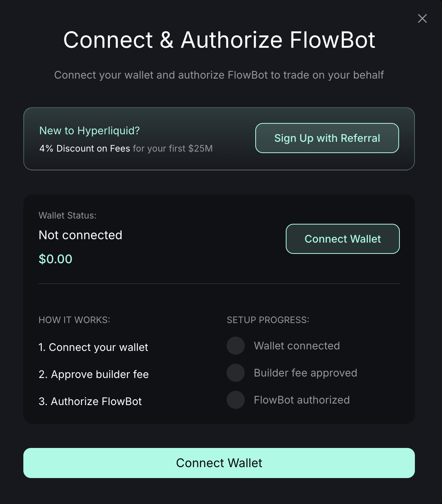Close the Connect & Authorize FlowBot dialog
Viewport: 442px width, 504px height.
pyautogui.click(x=422, y=18)
